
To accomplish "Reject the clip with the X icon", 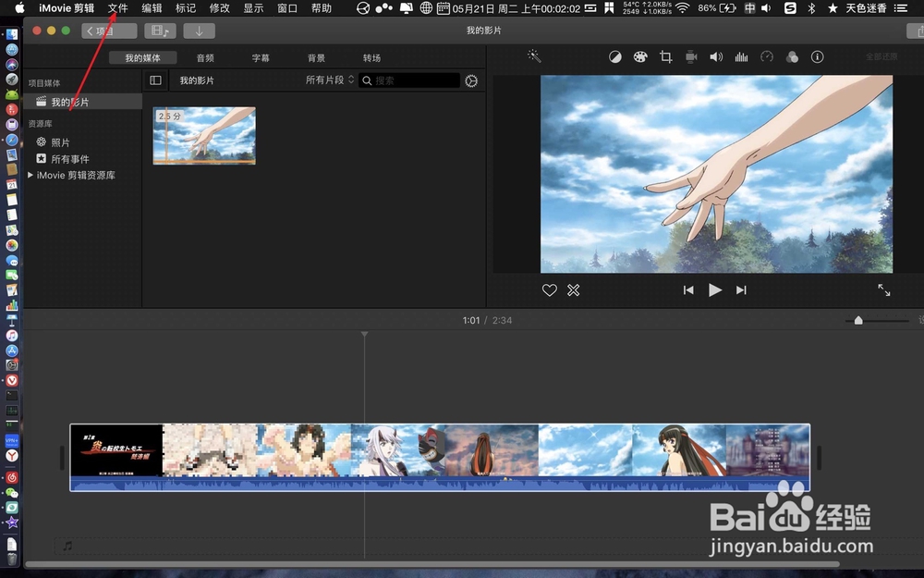I will click(x=574, y=290).
